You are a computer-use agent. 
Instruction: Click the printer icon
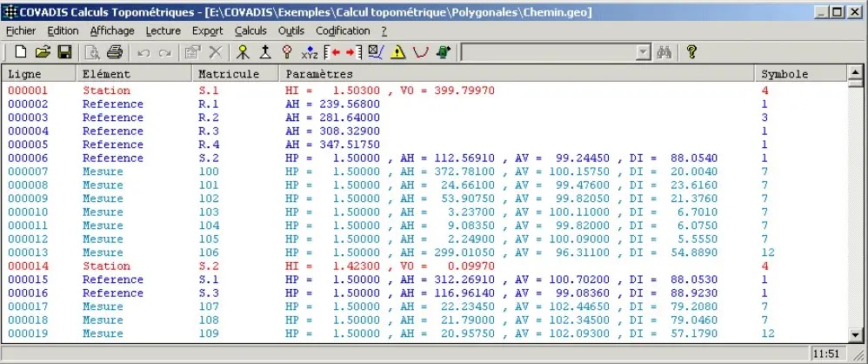pos(114,52)
